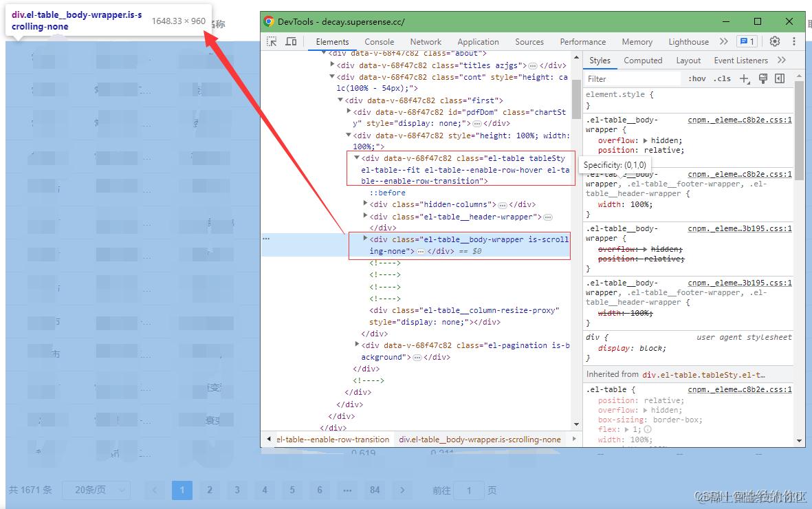This screenshot has height=509, width=812.
Task: Click the pagination ellipsis more pages button
Action: point(347,490)
